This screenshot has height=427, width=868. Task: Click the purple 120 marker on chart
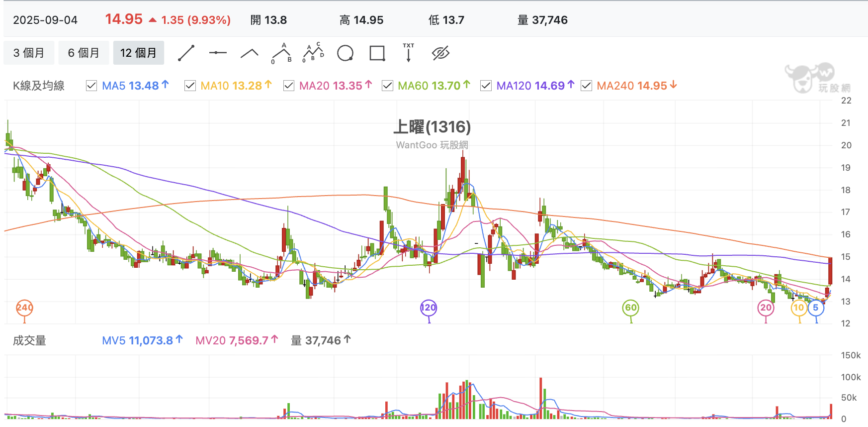pyautogui.click(x=429, y=308)
